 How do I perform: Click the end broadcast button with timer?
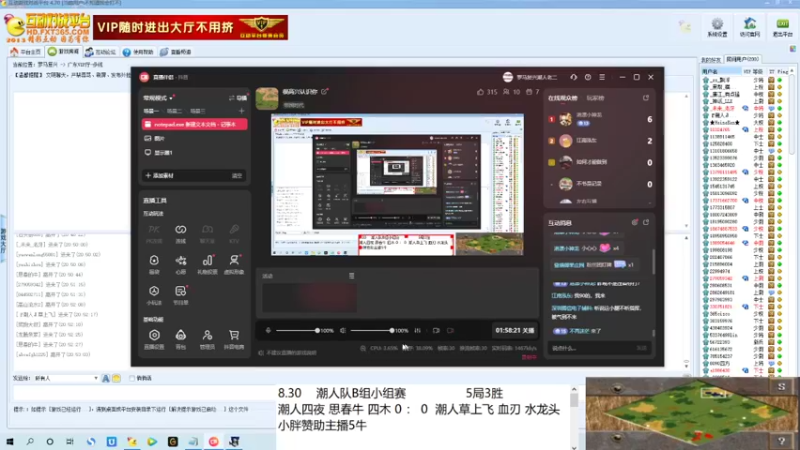514,331
